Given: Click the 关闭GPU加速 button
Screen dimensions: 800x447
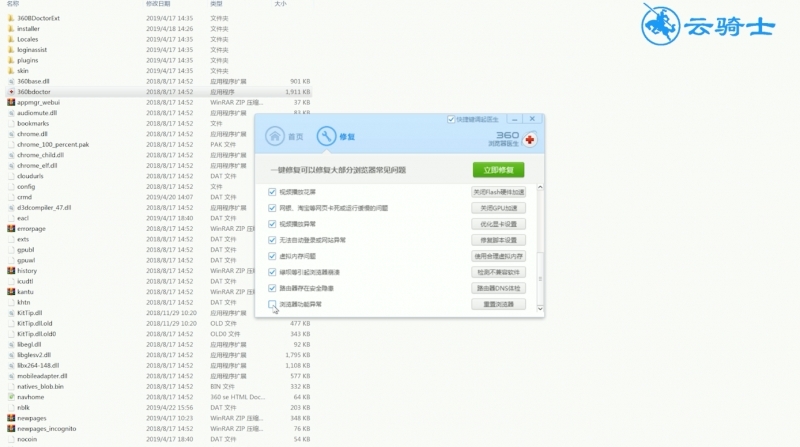Looking at the screenshot, I should (498, 208).
